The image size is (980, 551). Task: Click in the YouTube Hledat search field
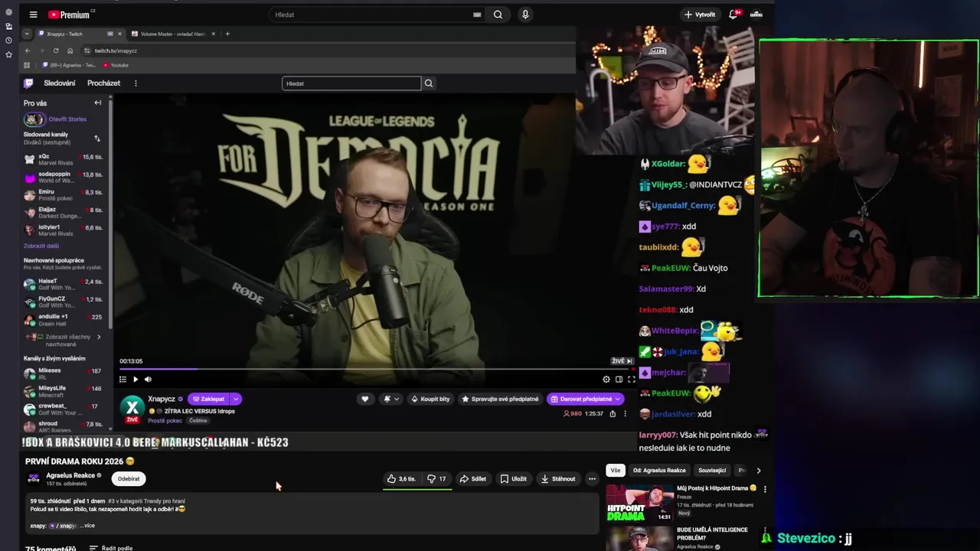click(371, 15)
